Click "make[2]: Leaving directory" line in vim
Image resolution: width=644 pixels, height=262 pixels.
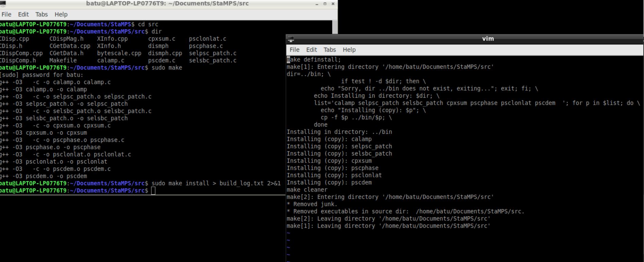pos(389,218)
